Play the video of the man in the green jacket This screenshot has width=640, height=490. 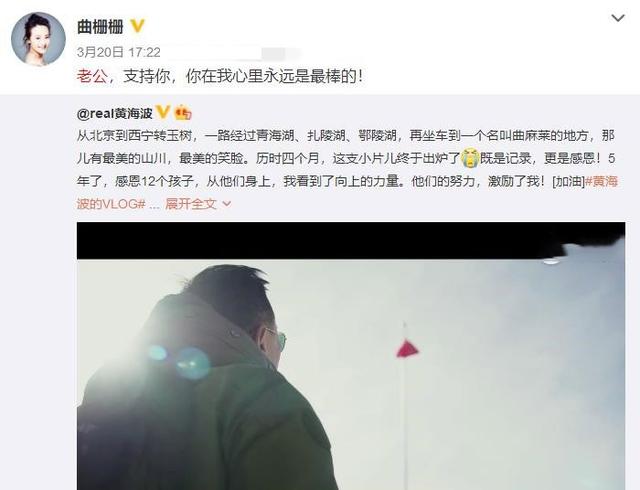[351, 356]
